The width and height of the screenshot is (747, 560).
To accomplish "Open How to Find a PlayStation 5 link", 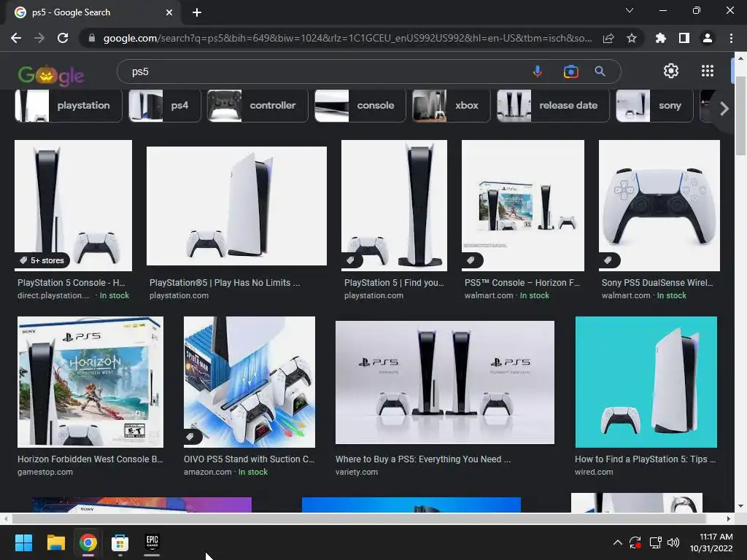I will 645,459.
